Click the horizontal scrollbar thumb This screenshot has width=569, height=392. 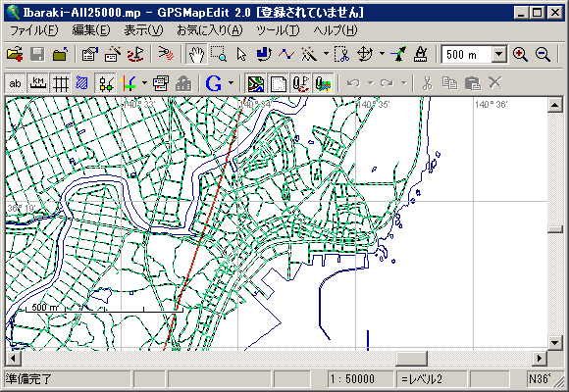pyautogui.click(x=411, y=359)
